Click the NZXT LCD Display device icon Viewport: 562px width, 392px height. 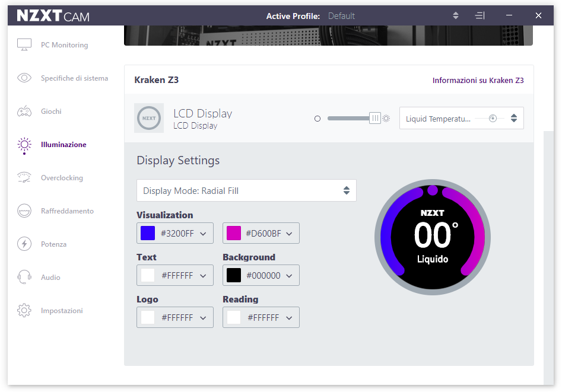[149, 118]
